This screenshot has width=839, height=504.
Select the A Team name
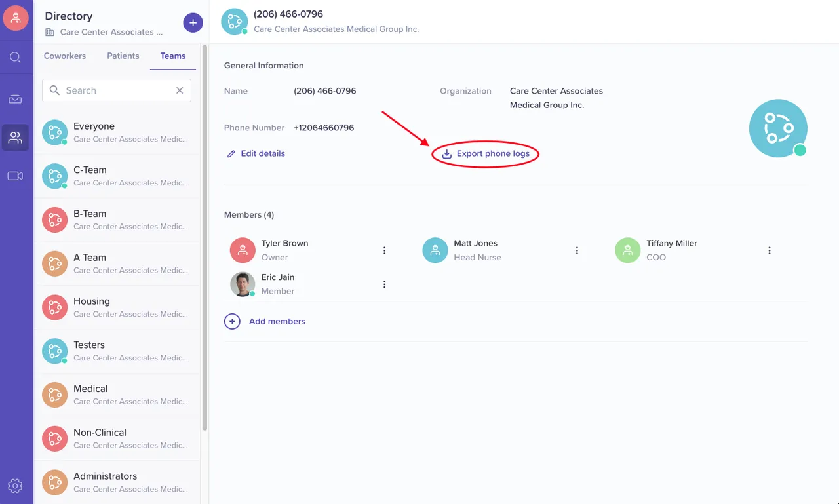pos(90,258)
